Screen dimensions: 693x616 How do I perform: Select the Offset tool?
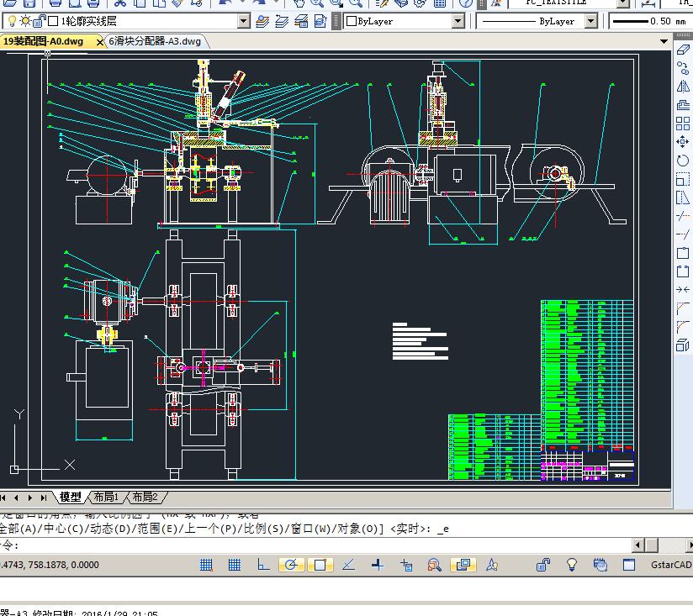(x=683, y=105)
